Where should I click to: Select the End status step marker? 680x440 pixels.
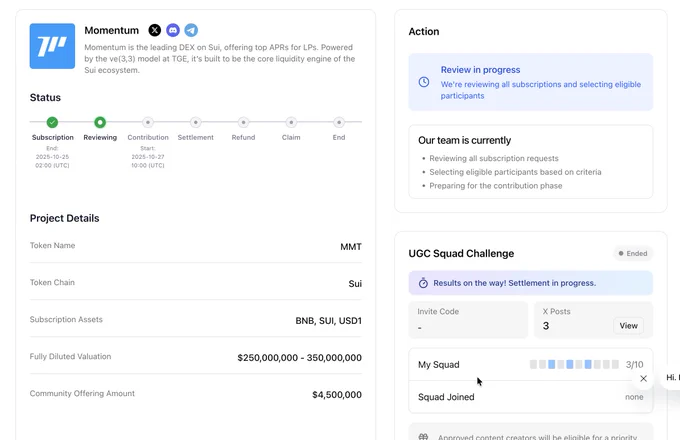(339, 122)
